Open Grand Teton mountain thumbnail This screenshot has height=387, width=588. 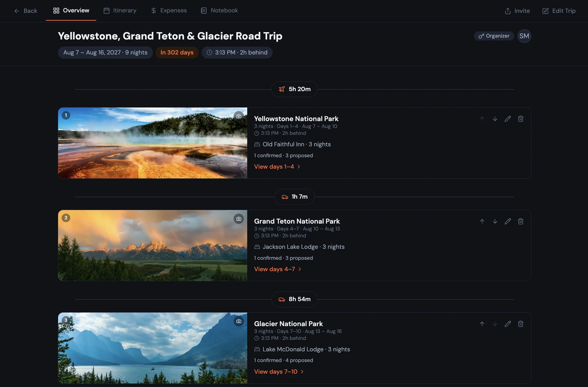152,245
